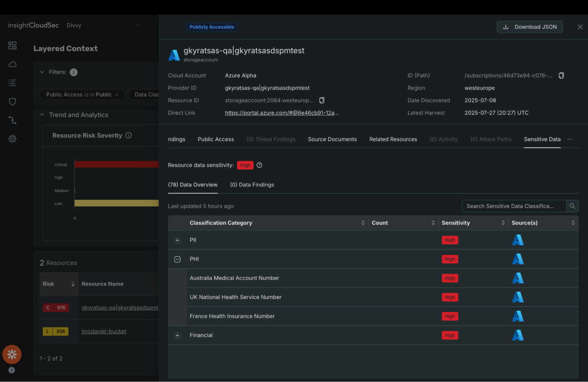Image resolution: width=588 pixels, height=382 pixels.
Task: Open the dashboard grid icon in sidebar
Action: pyautogui.click(x=12, y=45)
